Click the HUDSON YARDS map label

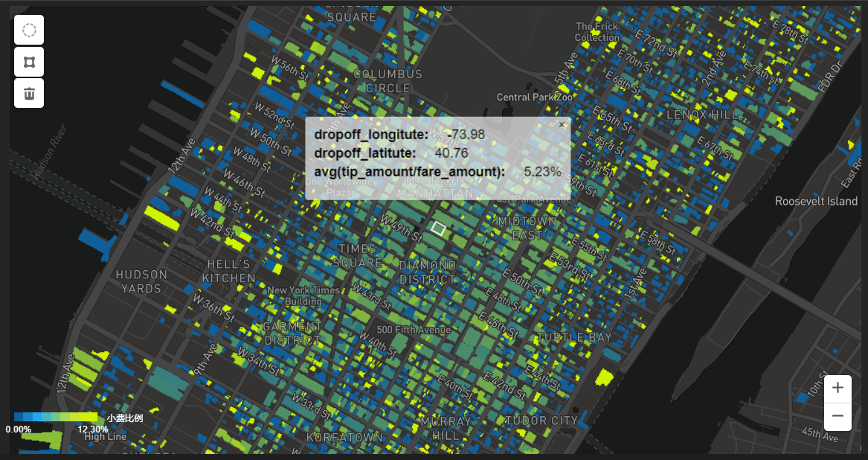coord(142,281)
